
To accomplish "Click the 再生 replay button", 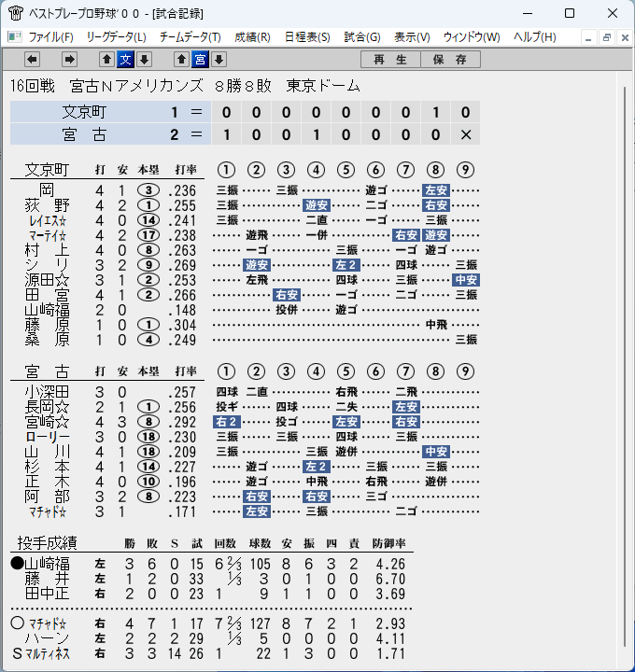I will pos(390,59).
